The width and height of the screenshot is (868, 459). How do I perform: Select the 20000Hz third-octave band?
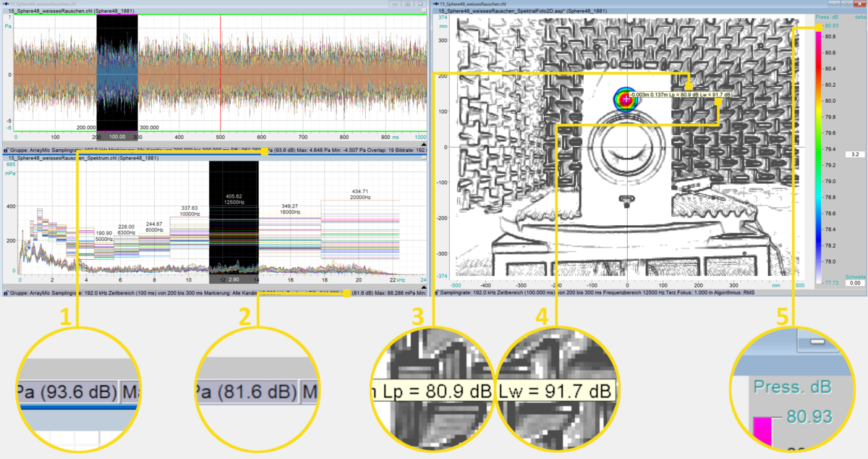(359, 195)
